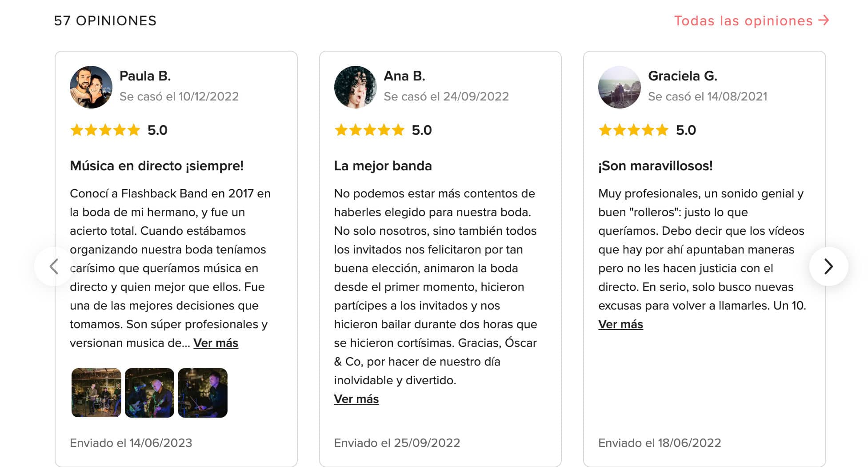The width and height of the screenshot is (868, 467).
Task: Click the star rating in Graciela G.'s review
Action: coord(634,130)
